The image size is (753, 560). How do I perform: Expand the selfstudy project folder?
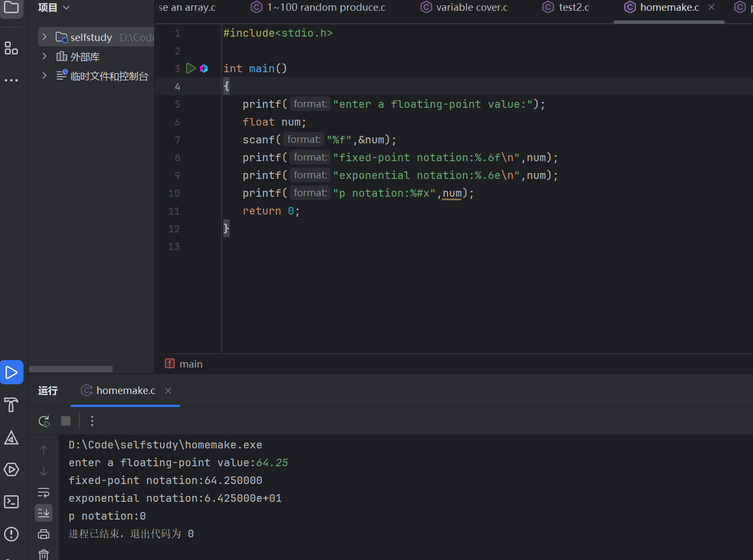click(x=45, y=37)
